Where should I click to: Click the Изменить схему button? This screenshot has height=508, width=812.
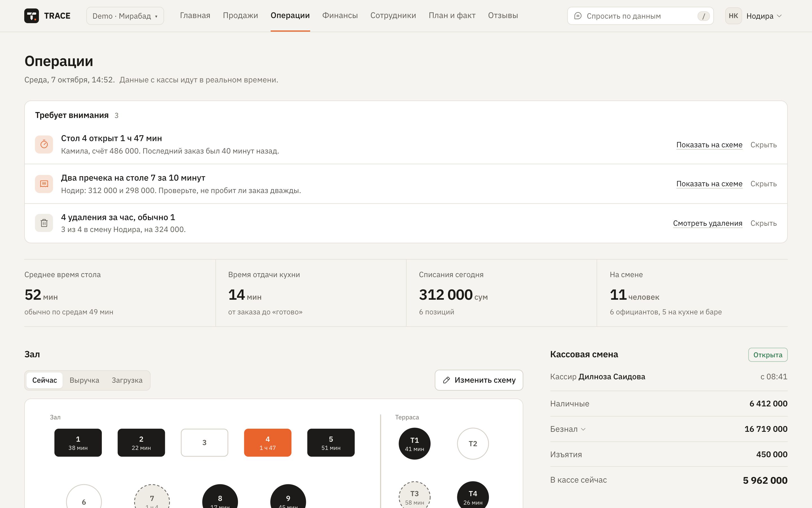coord(479,380)
